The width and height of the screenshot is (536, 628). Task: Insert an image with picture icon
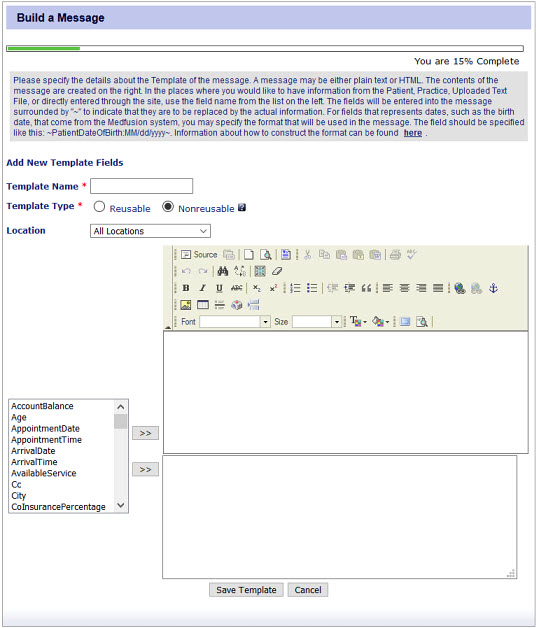coord(186,305)
